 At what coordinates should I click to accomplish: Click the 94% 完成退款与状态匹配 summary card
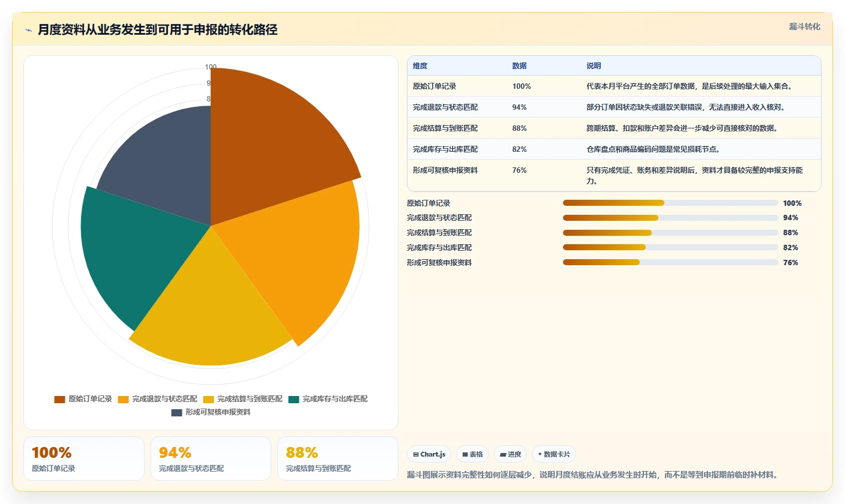(x=211, y=458)
